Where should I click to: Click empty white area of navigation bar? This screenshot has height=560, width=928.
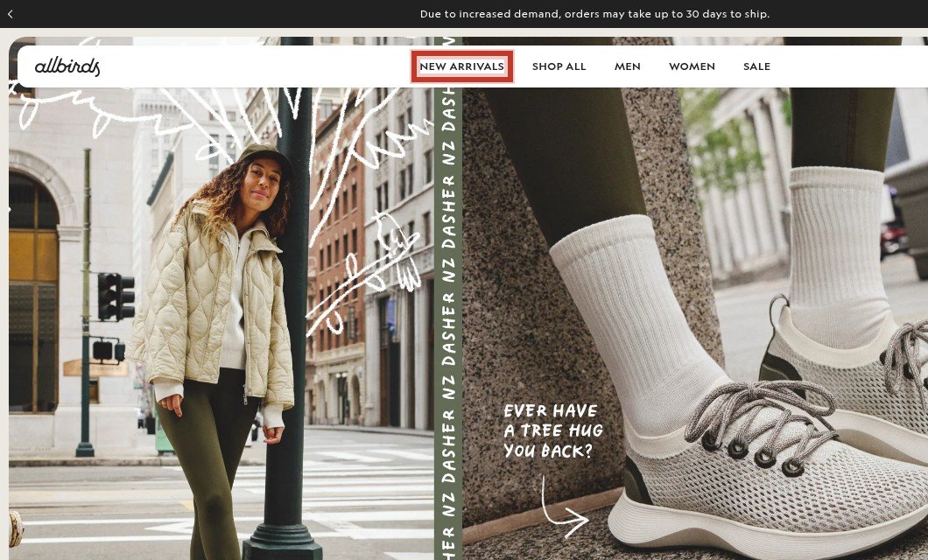pos(255,66)
